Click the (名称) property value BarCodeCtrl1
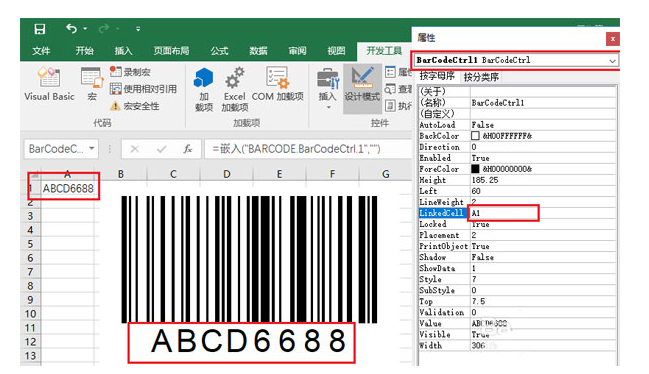The image size is (649, 374). pos(543,103)
